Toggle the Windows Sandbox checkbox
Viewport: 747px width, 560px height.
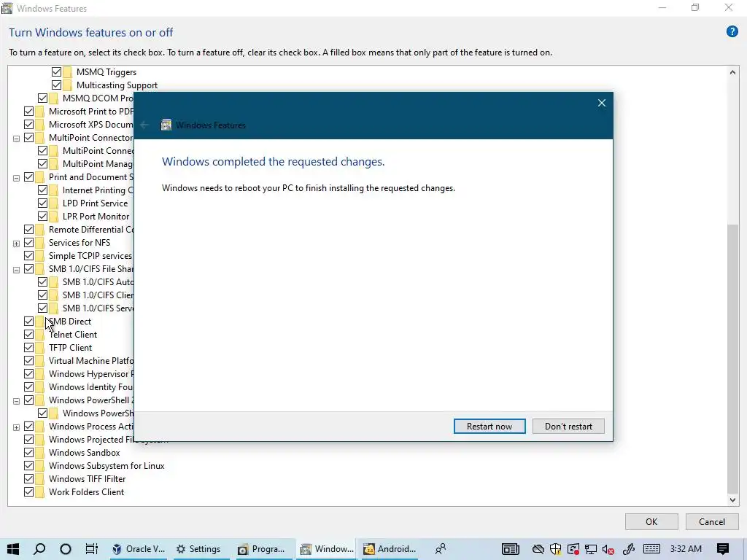click(x=28, y=452)
